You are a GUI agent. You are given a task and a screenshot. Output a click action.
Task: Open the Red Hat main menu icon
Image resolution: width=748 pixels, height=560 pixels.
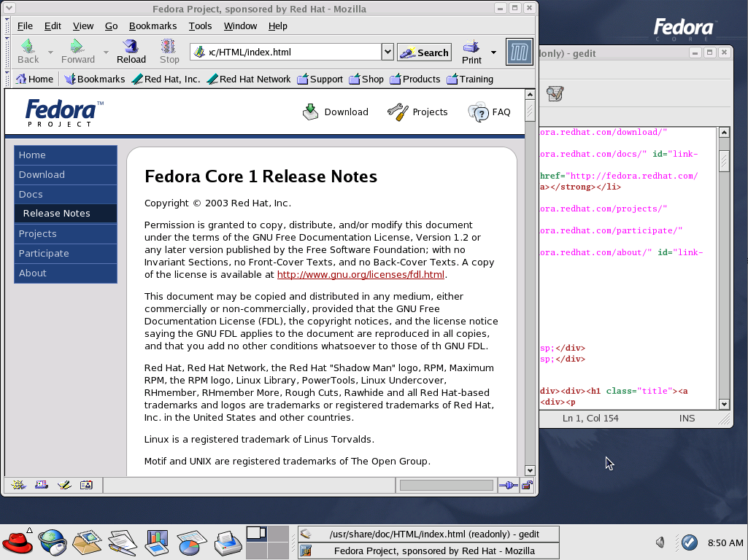(16, 542)
